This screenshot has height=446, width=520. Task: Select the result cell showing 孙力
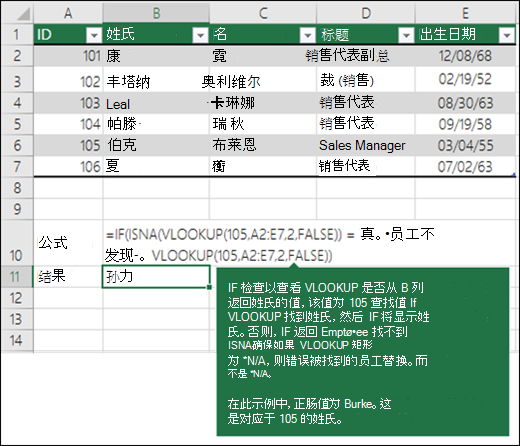pyautogui.click(x=156, y=277)
